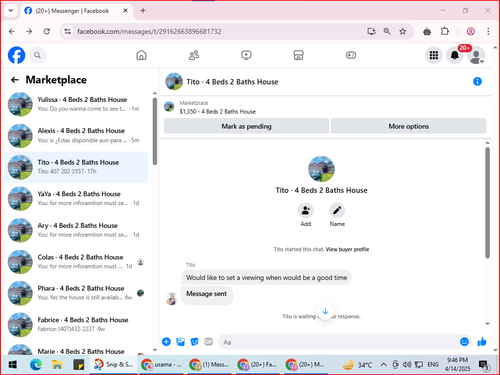The width and height of the screenshot is (500, 375).
Task: Open Yulissa's conversation
Action: click(x=76, y=104)
